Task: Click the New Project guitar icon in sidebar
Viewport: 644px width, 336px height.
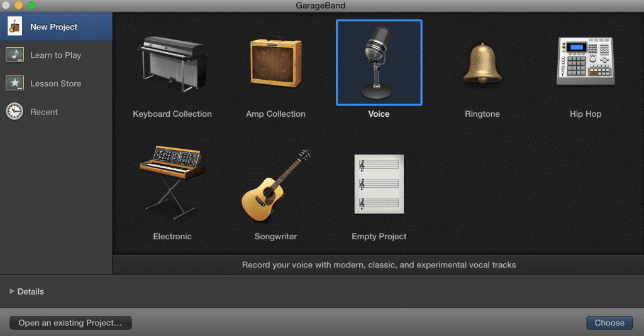Action: click(x=15, y=26)
